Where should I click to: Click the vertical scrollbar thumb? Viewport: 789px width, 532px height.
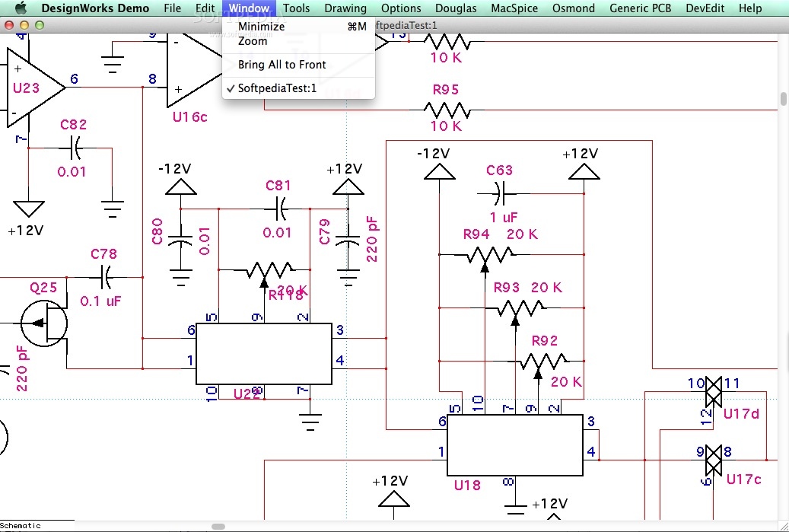[784, 99]
